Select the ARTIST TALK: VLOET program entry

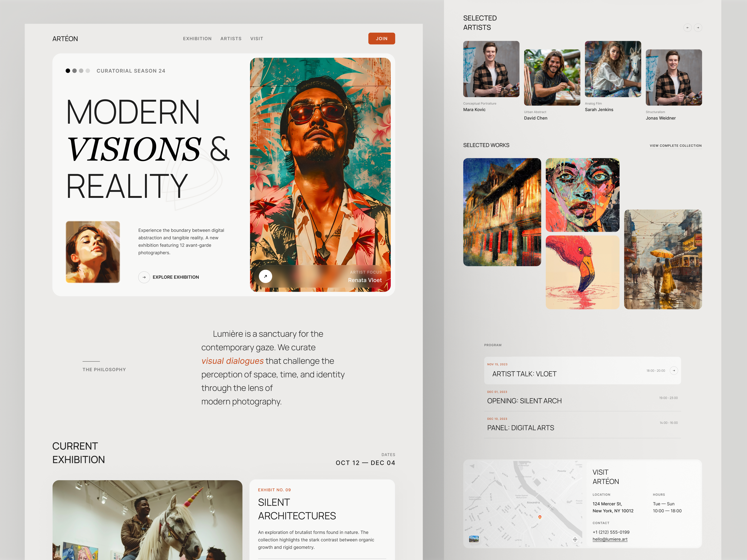[582, 371]
